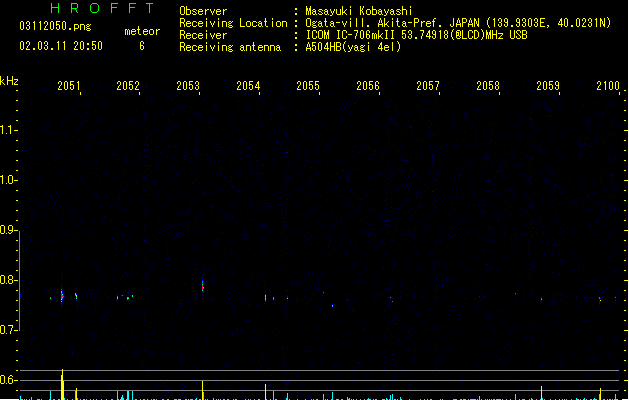Click the meteor echo just after 2054
This screenshot has width=629, height=400.
click(x=265, y=298)
